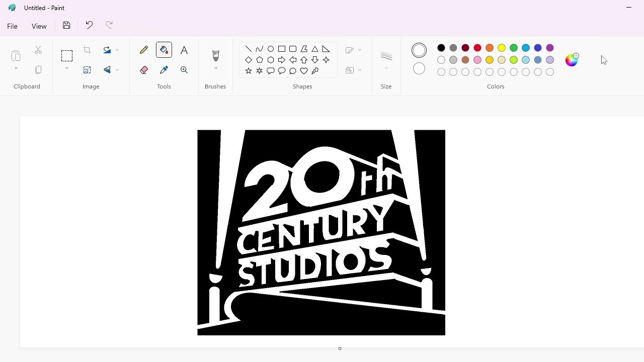Expand the selection options chevron

coord(67,68)
